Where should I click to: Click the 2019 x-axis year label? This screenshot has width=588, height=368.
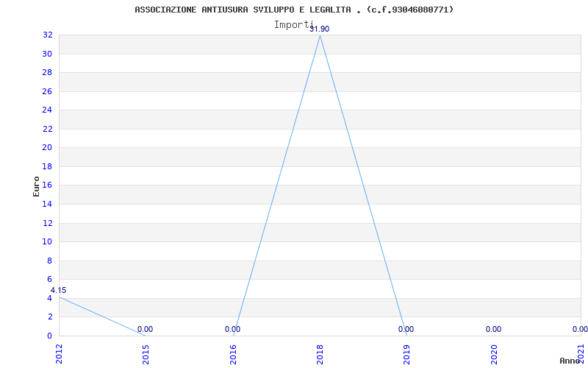point(407,354)
